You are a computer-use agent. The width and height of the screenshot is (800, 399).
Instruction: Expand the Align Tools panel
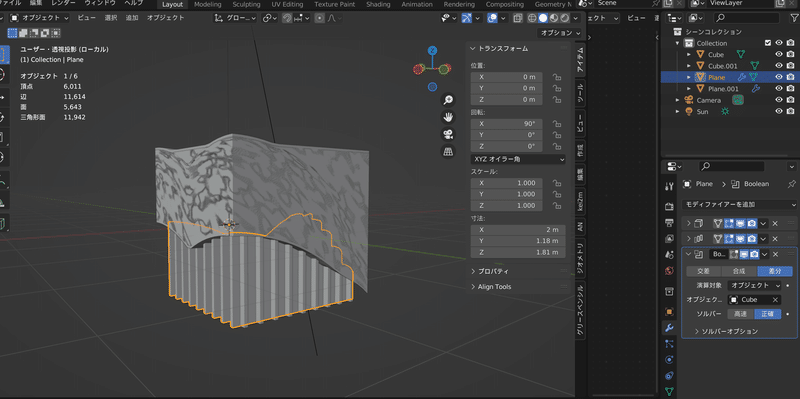pyautogui.click(x=473, y=287)
